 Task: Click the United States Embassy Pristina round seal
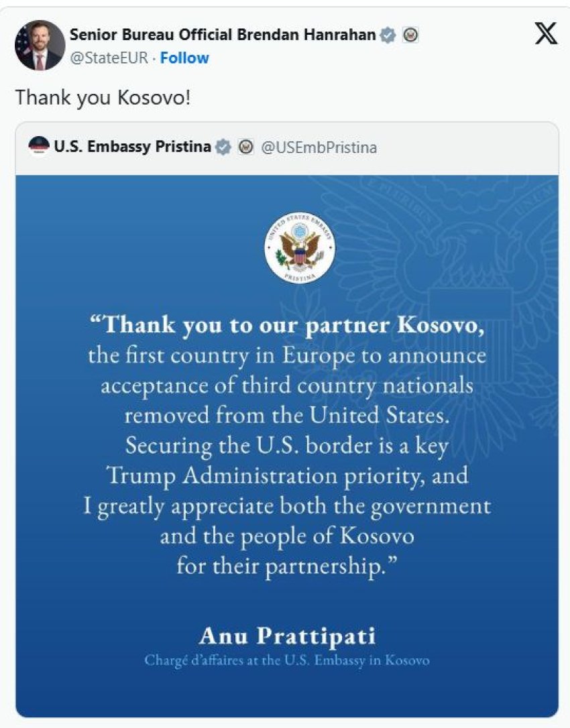click(x=299, y=247)
